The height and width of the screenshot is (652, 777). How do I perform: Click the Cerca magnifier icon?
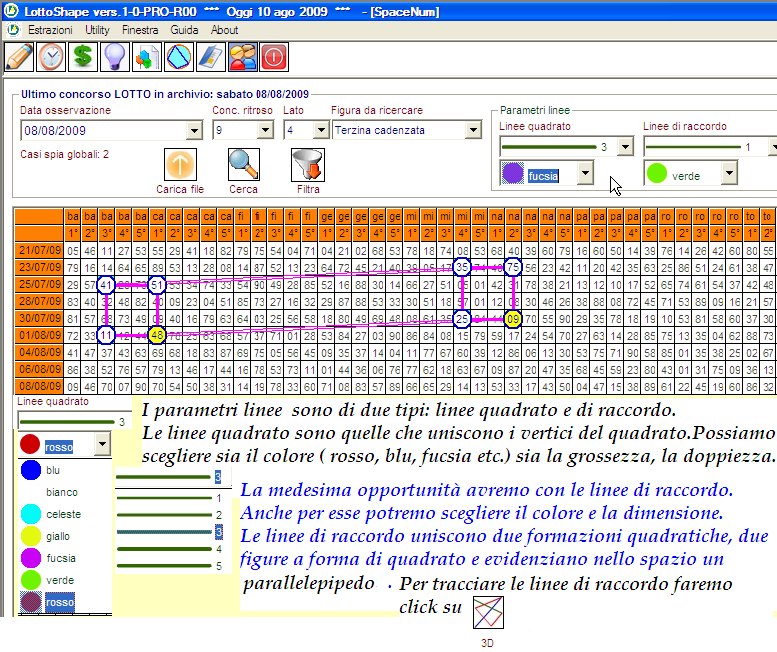[243, 164]
